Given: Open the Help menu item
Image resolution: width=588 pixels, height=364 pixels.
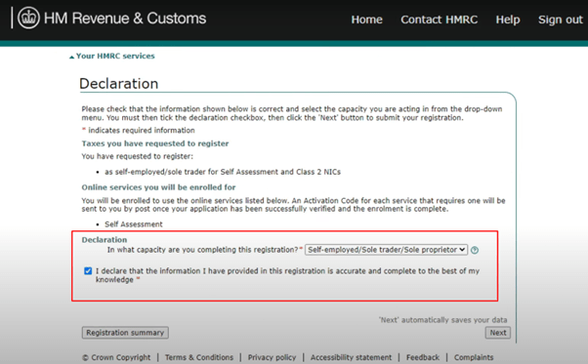Looking at the screenshot, I should click(508, 20).
